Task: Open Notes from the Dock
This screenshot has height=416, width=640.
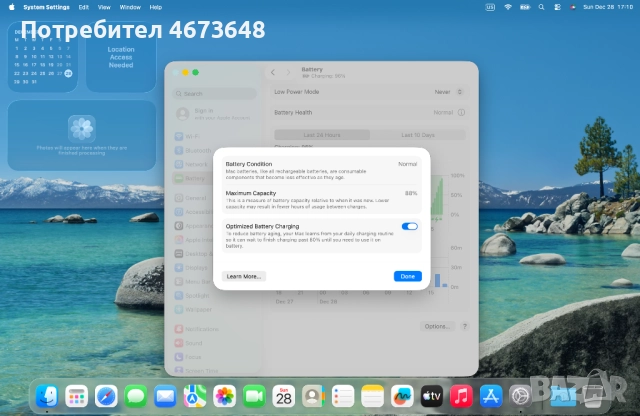Action: pyautogui.click(x=372, y=396)
